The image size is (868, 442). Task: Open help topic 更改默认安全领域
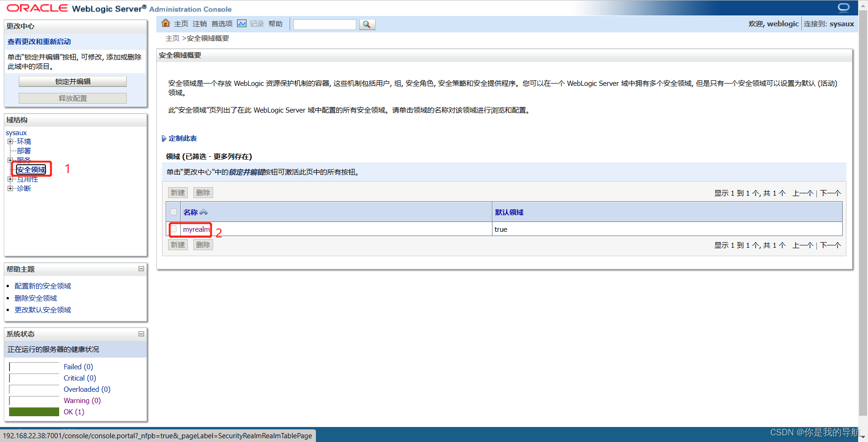click(x=43, y=310)
